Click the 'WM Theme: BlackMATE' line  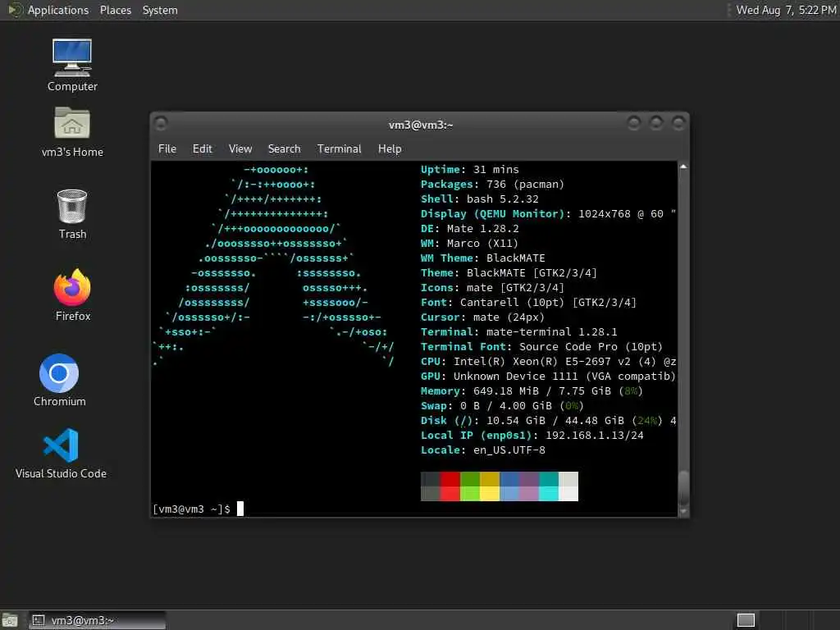point(482,258)
